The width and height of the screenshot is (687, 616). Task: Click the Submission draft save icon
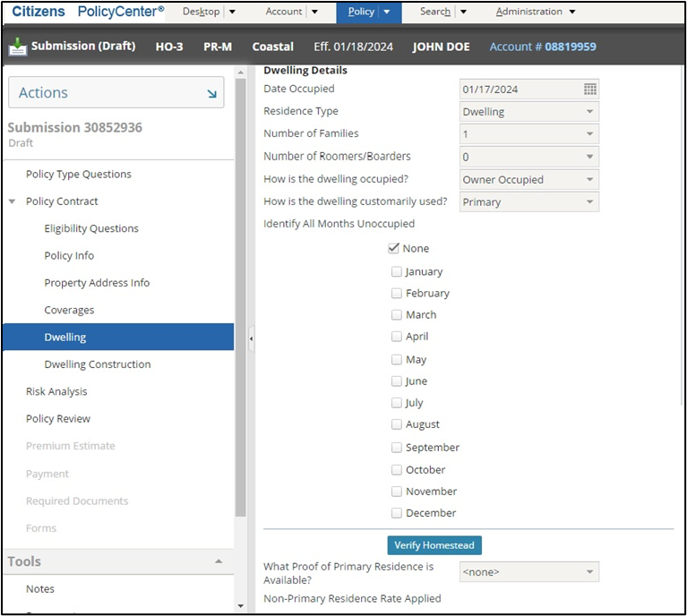[17, 47]
